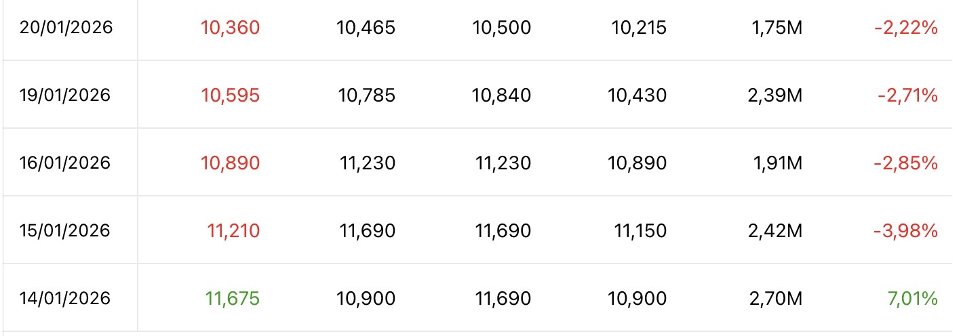This screenshot has height=336, width=980.
Task: Click the red 10,595 closing price
Action: coord(231,96)
